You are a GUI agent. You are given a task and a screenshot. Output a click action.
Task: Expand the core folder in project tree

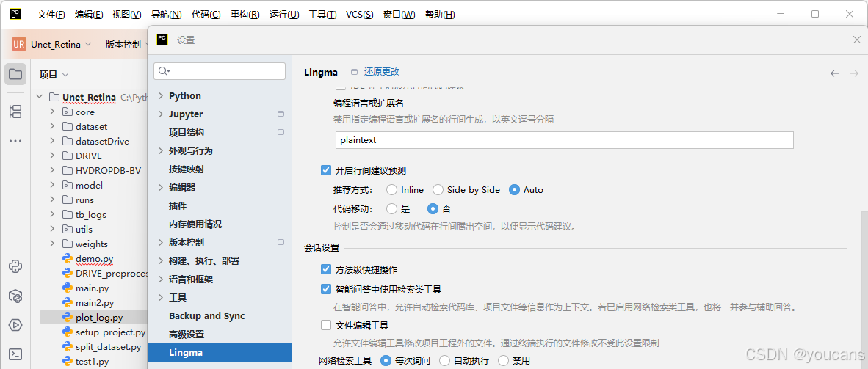point(52,112)
